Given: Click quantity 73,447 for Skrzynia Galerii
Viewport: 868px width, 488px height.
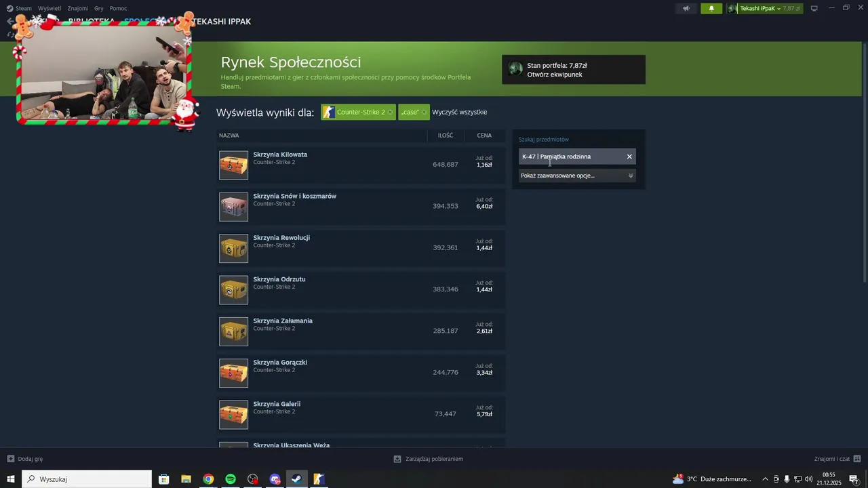Looking at the screenshot, I should 446,414.
